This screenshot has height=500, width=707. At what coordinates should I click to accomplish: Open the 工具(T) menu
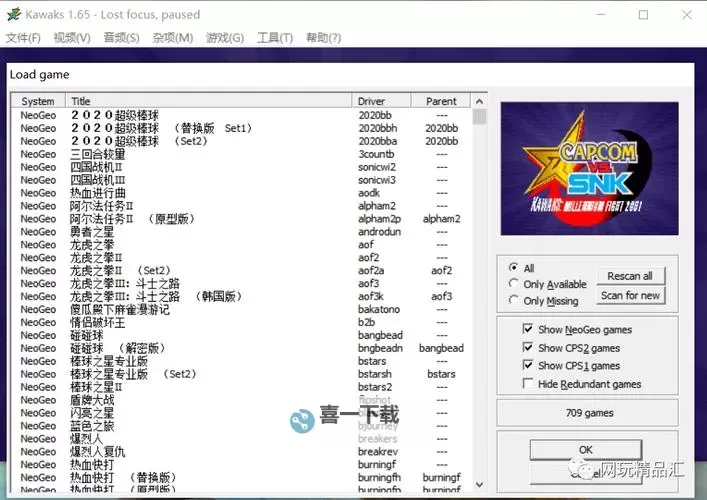pos(275,38)
